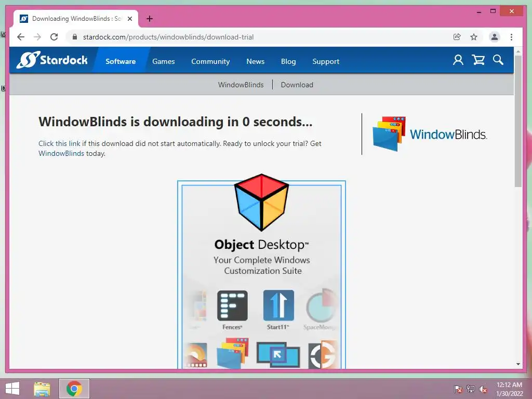Click the SpaceMonger pie chart icon
Screen dimensions: 532x399
pyautogui.click(x=321, y=305)
